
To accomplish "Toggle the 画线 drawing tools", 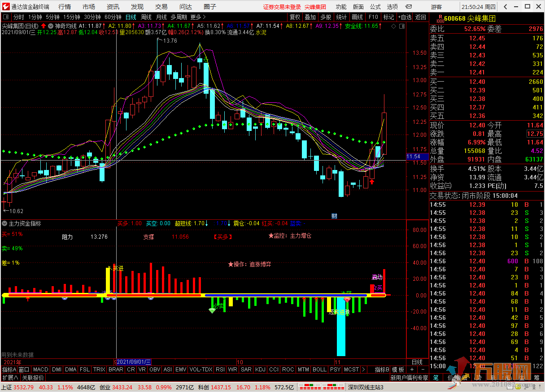I will pos(358,17).
